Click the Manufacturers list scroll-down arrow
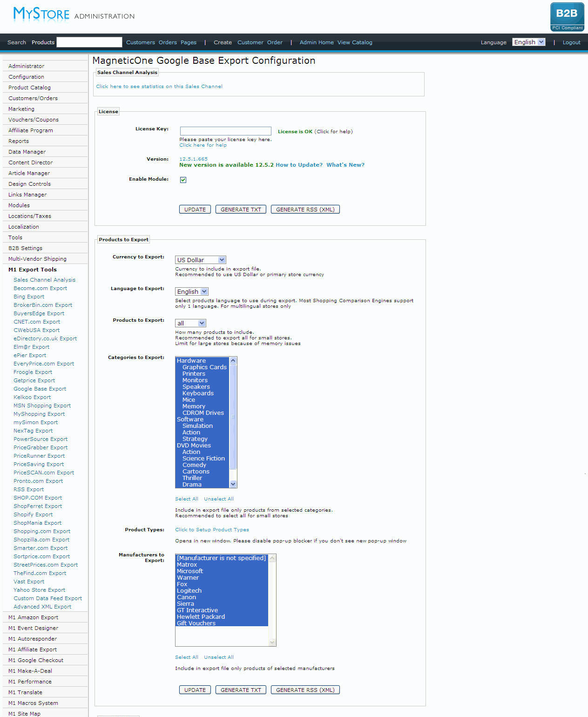 click(272, 643)
